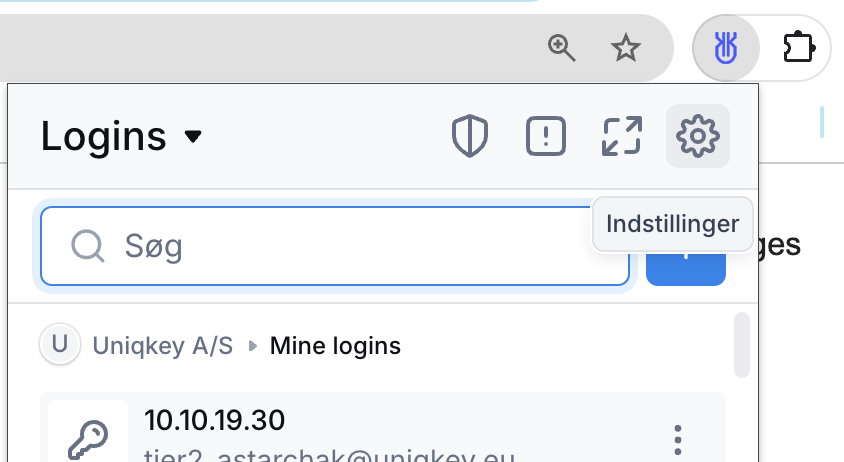Bookmark this page with the star icon
The image size is (844, 462).
pyautogui.click(x=625, y=48)
